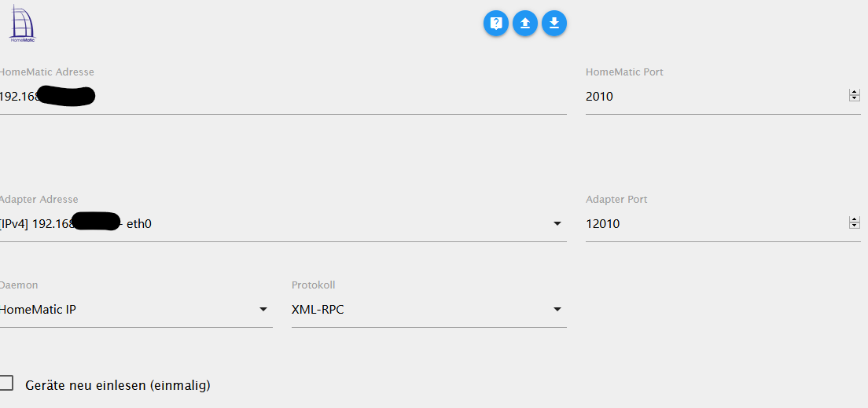Enable Geräte neu einlesen checkbox
Image resolution: width=868 pixels, height=408 pixels.
(6, 384)
